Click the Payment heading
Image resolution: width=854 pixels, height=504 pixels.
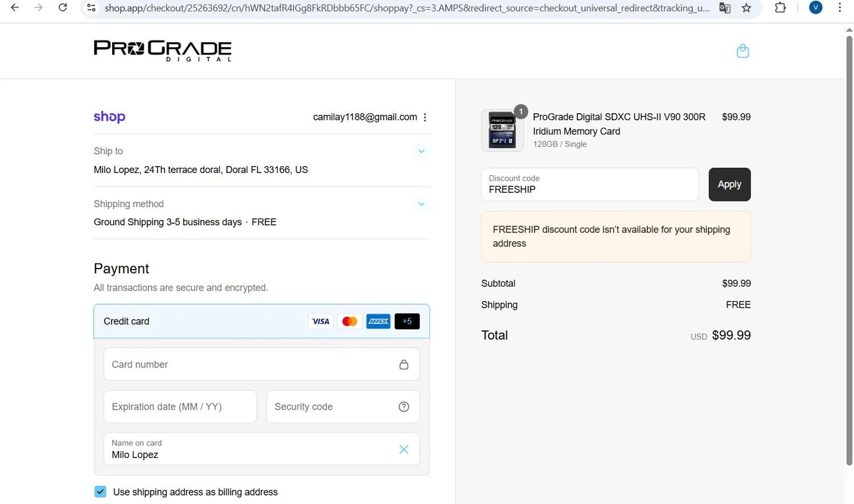[121, 268]
